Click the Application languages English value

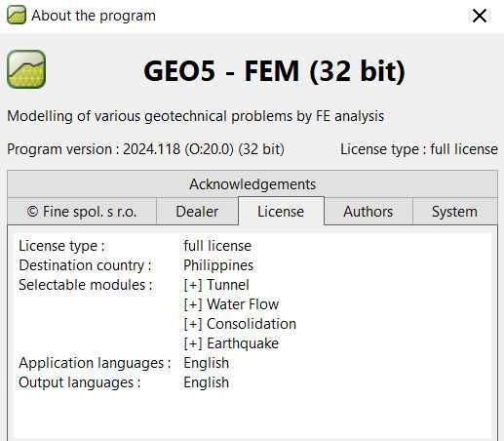(207, 363)
